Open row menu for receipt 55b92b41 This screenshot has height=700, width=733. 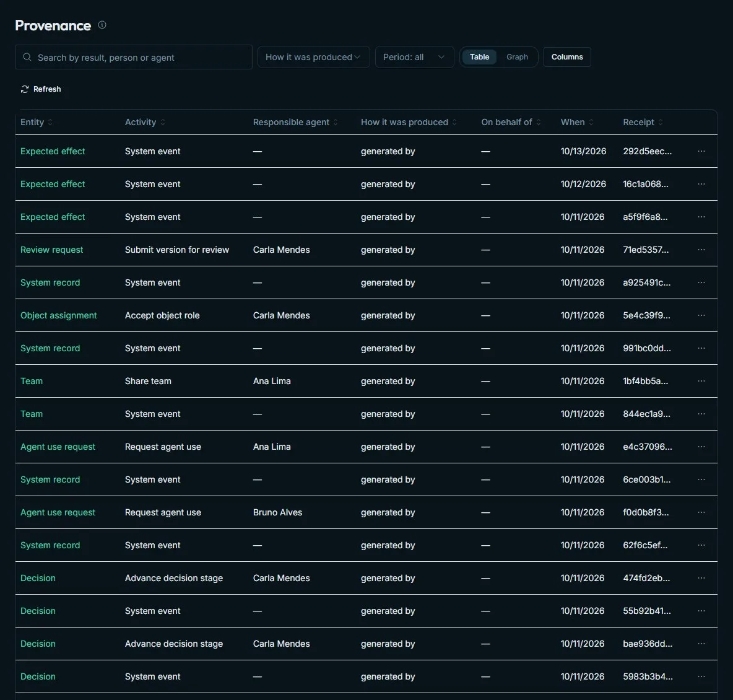(x=701, y=611)
